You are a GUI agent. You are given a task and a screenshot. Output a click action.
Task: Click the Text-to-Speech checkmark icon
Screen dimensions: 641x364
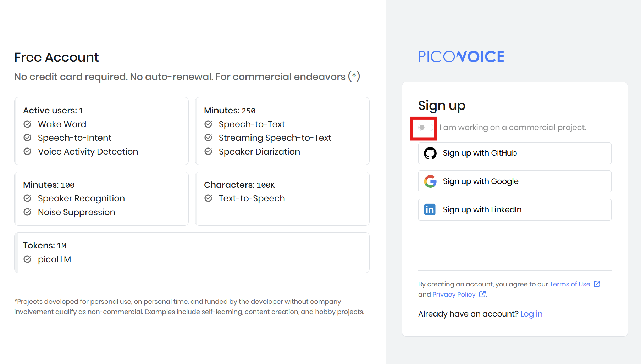click(x=208, y=198)
